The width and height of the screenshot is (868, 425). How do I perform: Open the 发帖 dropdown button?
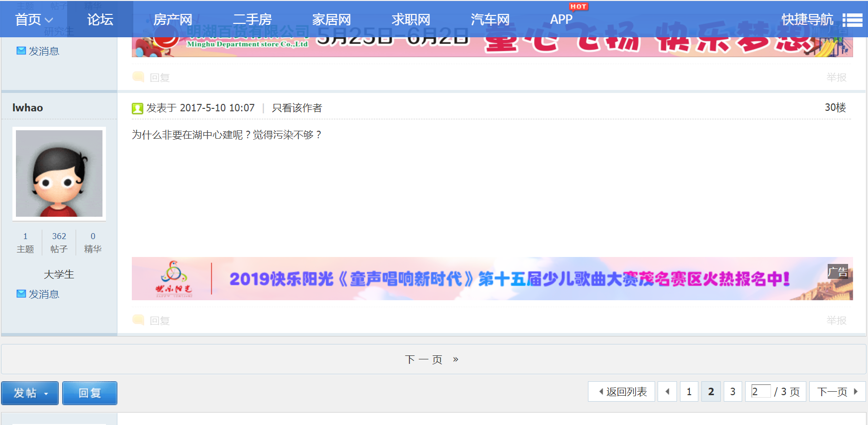pos(30,393)
